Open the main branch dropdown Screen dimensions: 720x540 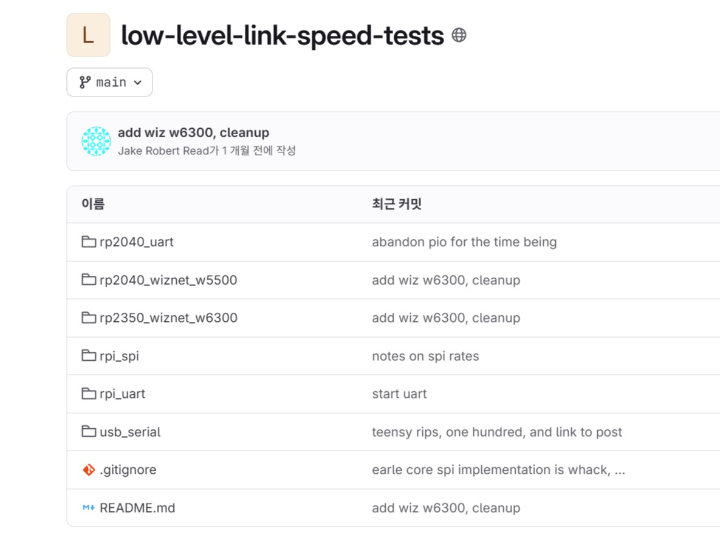(x=109, y=82)
